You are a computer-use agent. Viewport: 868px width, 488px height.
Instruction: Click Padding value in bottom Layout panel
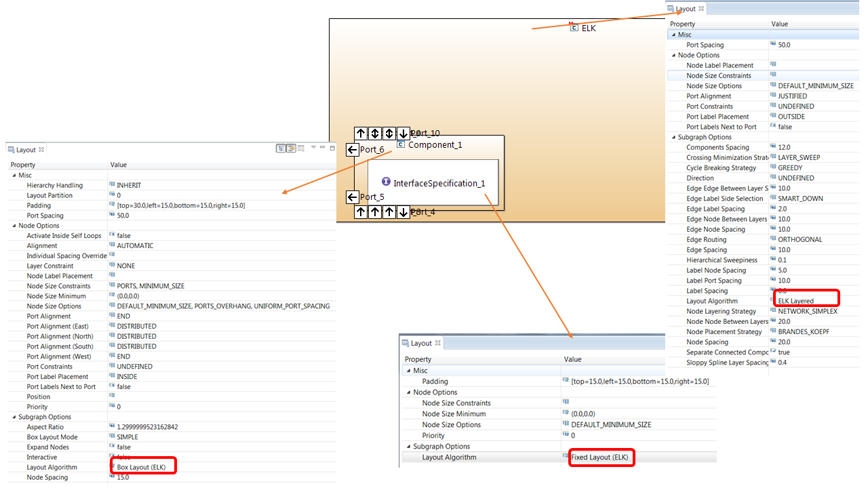point(640,382)
